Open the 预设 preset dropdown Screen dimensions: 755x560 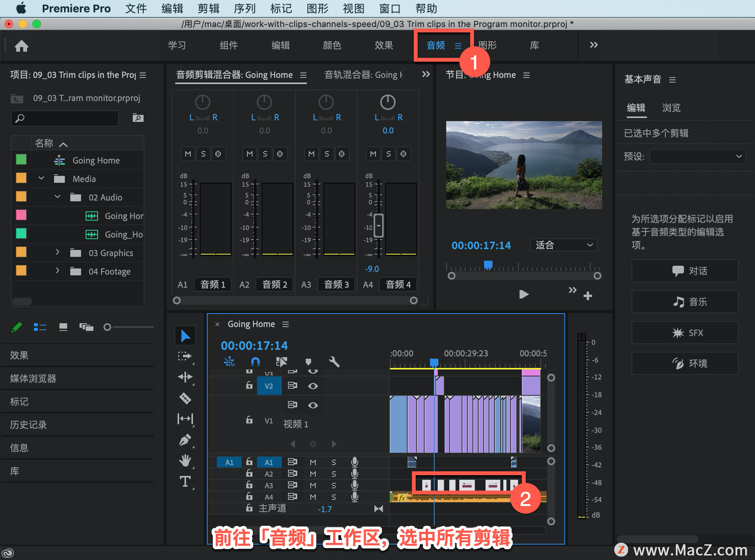click(697, 156)
